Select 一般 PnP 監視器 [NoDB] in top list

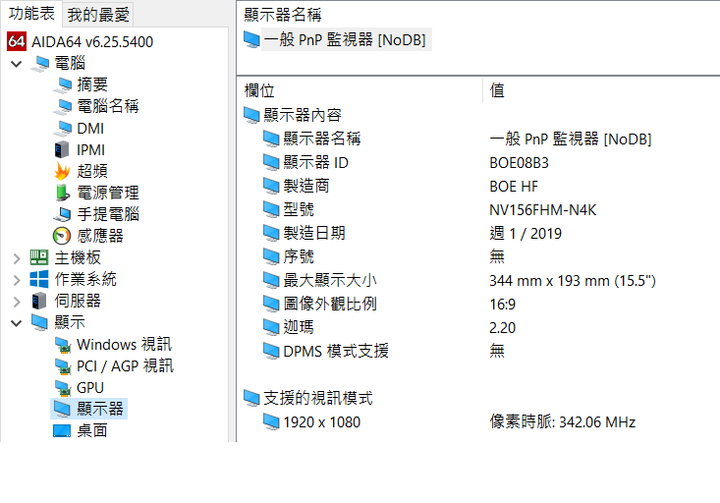345,40
